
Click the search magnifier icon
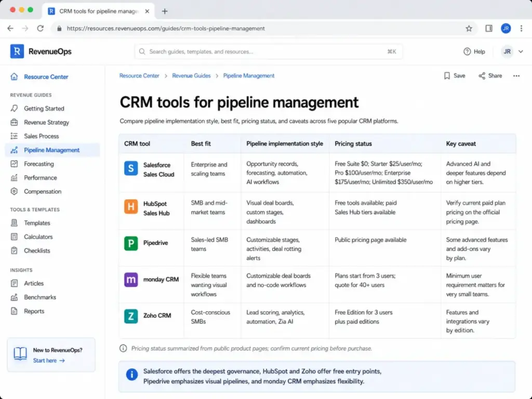(142, 51)
